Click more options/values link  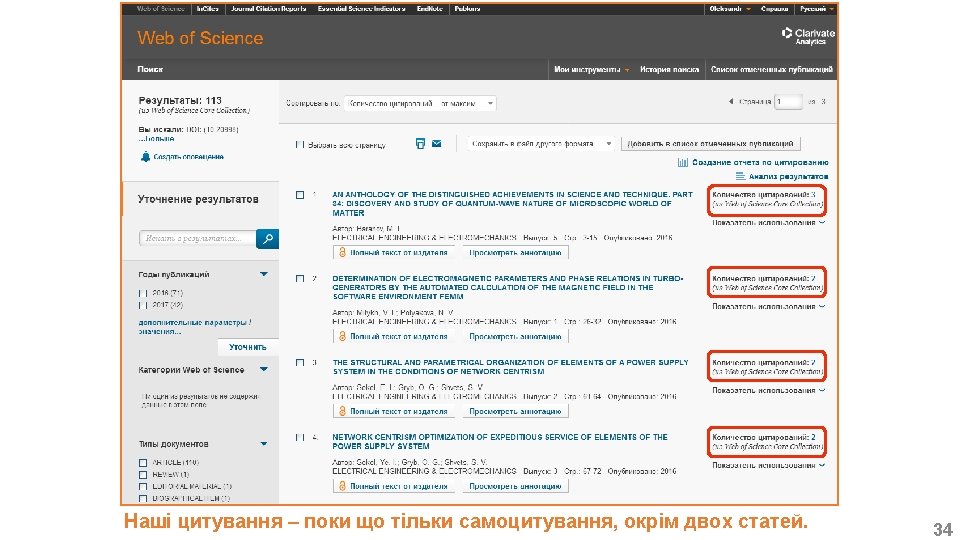(195, 327)
